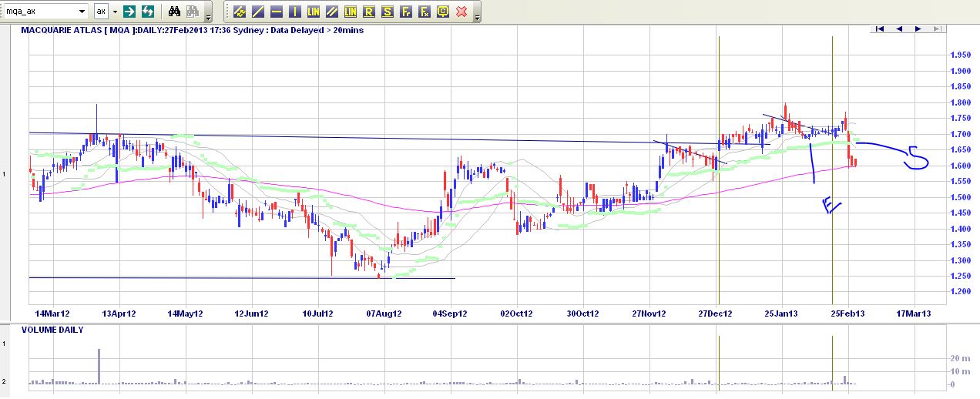Click the 1.950 price axis value
The width and height of the screenshot is (980, 399).
tap(960, 55)
